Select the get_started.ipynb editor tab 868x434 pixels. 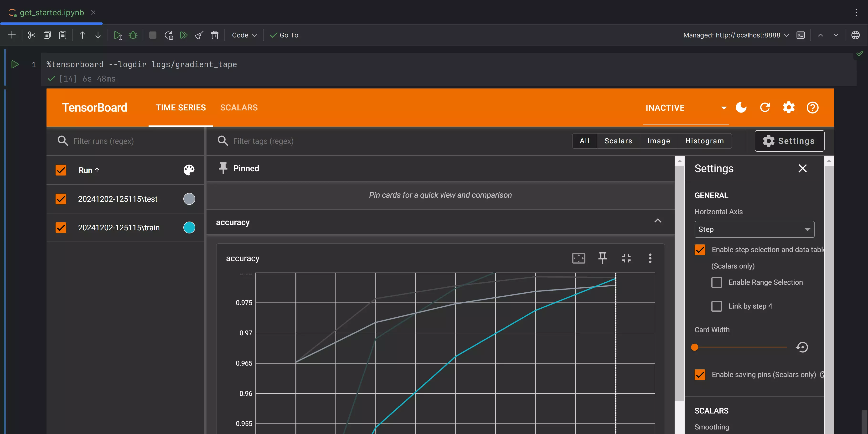tap(52, 12)
